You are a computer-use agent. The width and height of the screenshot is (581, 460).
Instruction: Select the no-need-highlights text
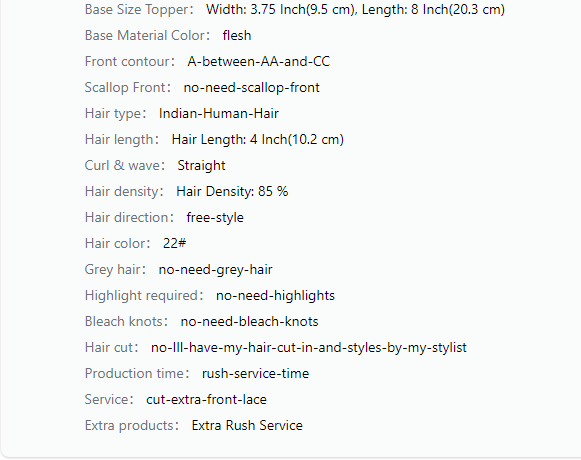coord(275,296)
